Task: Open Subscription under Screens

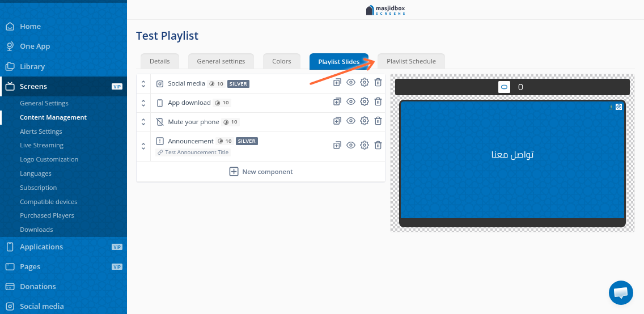Action: click(x=38, y=188)
